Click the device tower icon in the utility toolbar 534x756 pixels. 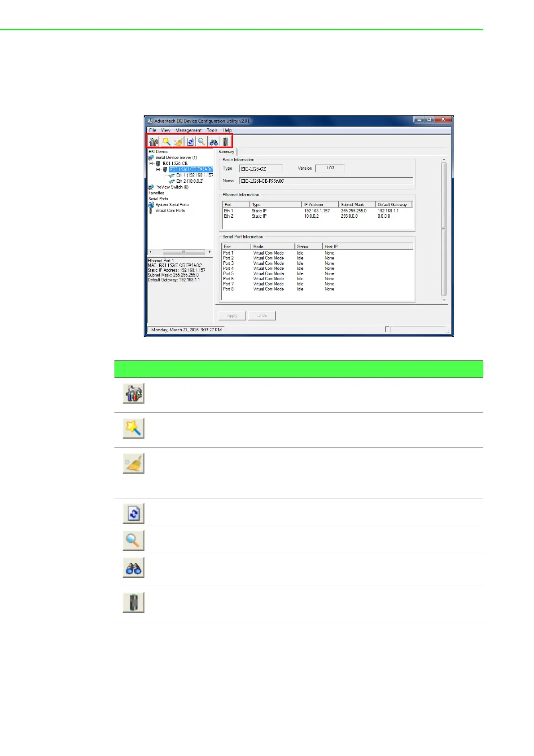[225, 142]
